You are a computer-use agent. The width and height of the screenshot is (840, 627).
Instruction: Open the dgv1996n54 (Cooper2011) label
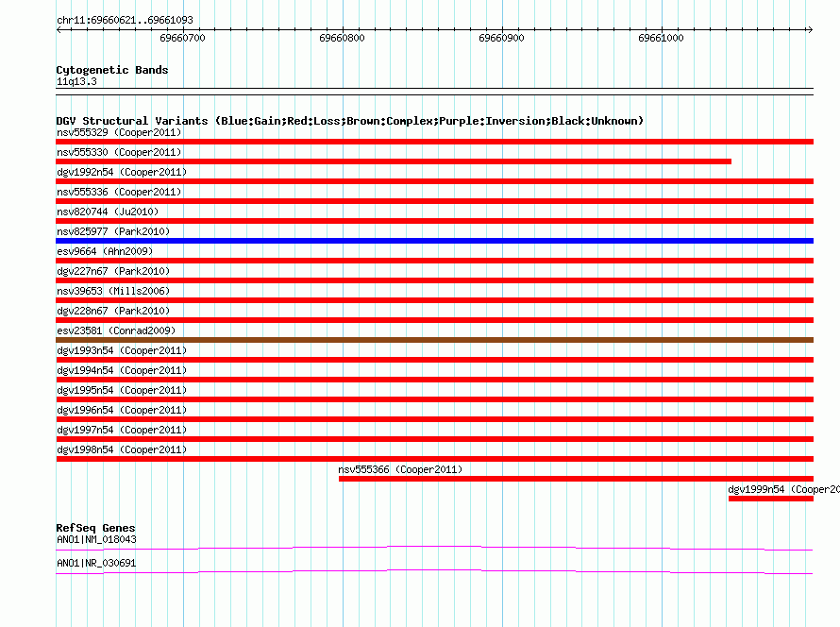pos(122,410)
